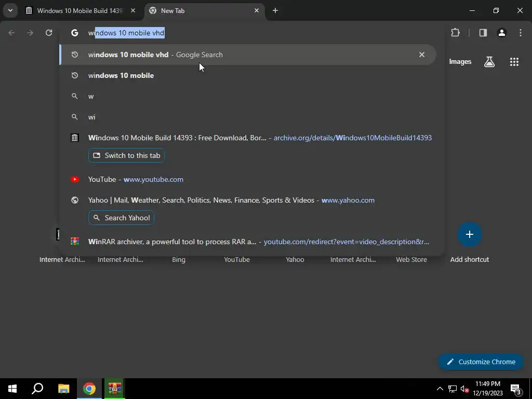Click the Images link
The height and width of the screenshot is (399, 532).
point(460,62)
